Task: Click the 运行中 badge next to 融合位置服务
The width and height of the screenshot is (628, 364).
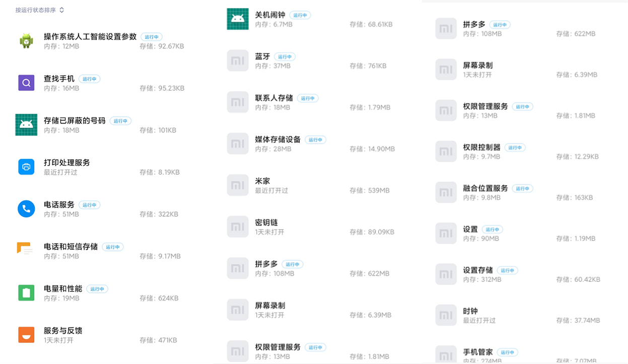Action: (x=523, y=188)
